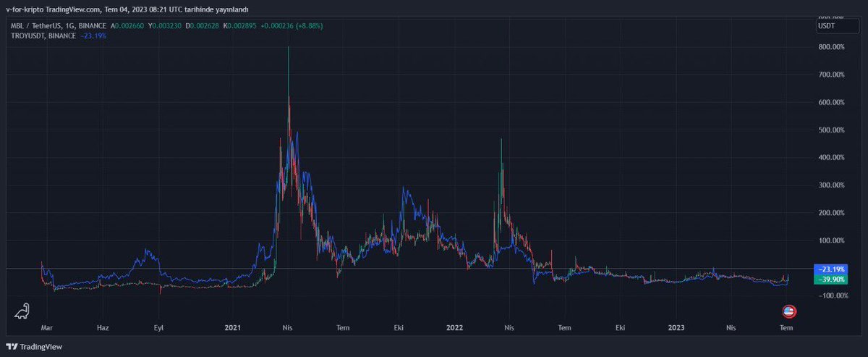Click the Haz label on time axis
This screenshot has height=357, width=868.
pyautogui.click(x=103, y=327)
